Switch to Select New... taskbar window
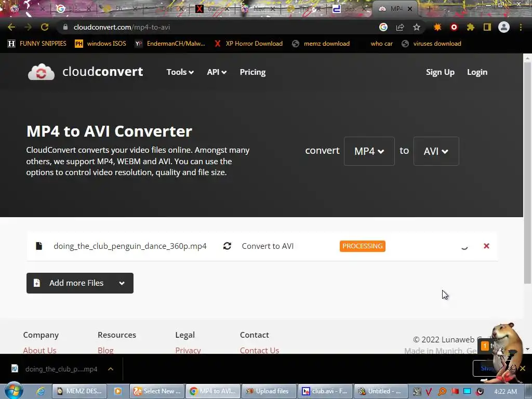The height and width of the screenshot is (399, 532). 157,391
